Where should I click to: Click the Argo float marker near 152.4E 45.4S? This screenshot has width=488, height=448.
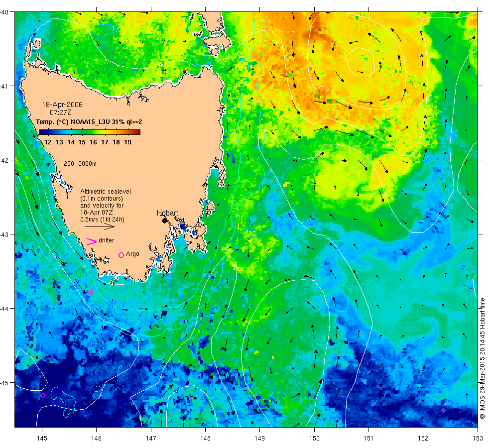point(444,410)
